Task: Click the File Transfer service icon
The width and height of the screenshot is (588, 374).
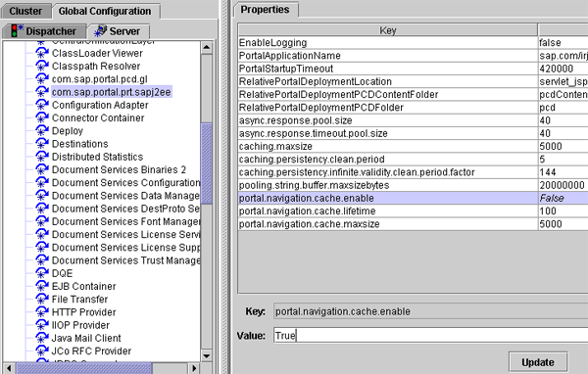Action: click(x=42, y=299)
